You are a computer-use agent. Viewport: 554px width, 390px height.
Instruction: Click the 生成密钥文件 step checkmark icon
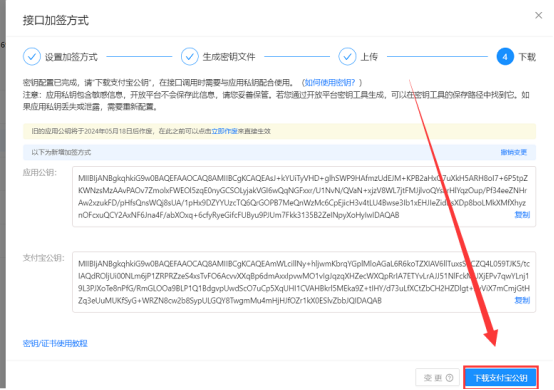pos(190,57)
